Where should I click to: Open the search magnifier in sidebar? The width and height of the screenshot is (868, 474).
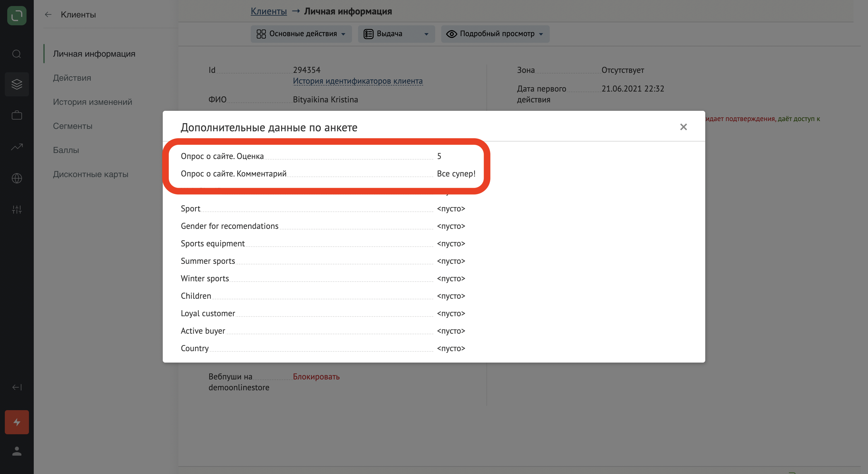point(17,54)
